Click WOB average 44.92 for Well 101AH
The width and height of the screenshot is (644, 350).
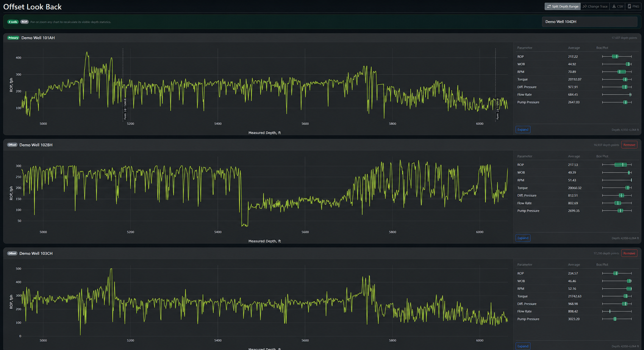point(572,64)
